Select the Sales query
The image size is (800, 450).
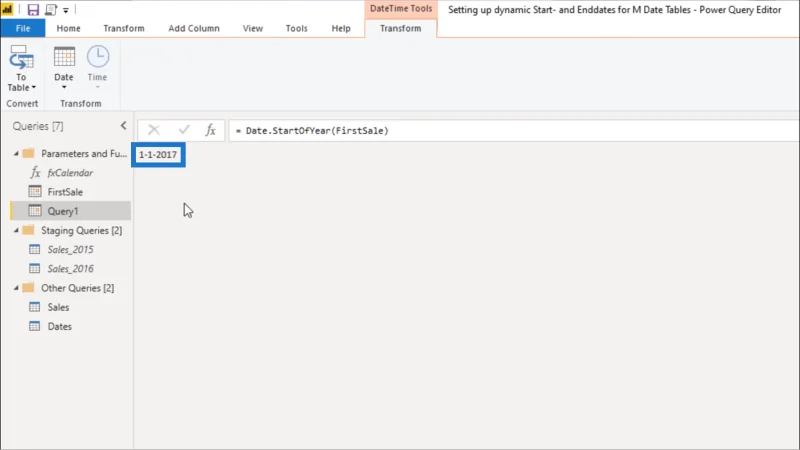58,307
